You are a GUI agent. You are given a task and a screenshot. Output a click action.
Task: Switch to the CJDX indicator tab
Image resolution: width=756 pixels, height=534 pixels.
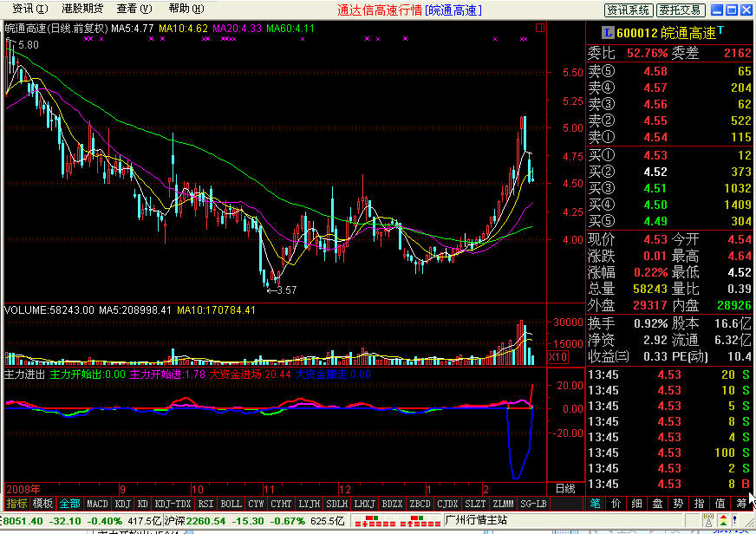pos(447,504)
